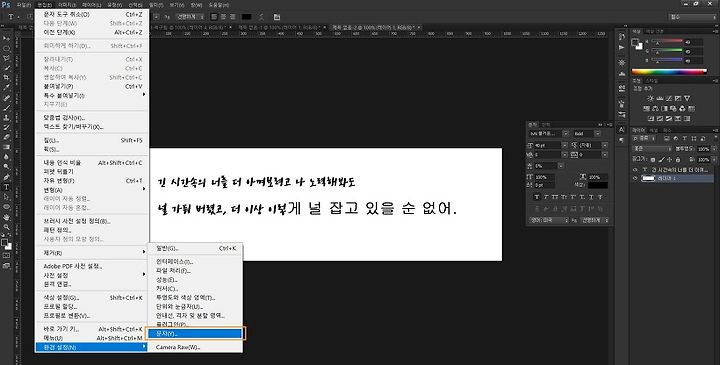
Task: Open the layer blending mode dropdown
Action: point(652,149)
